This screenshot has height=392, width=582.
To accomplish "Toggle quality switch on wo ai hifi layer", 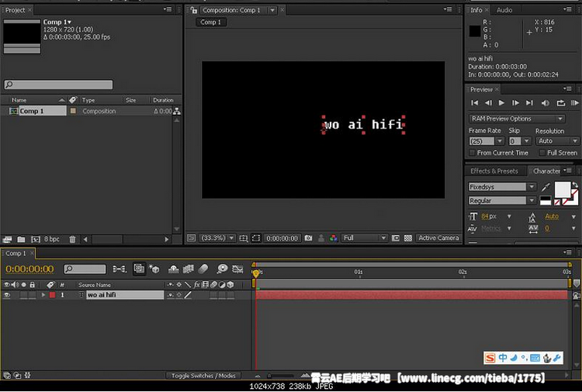I will coord(189,295).
